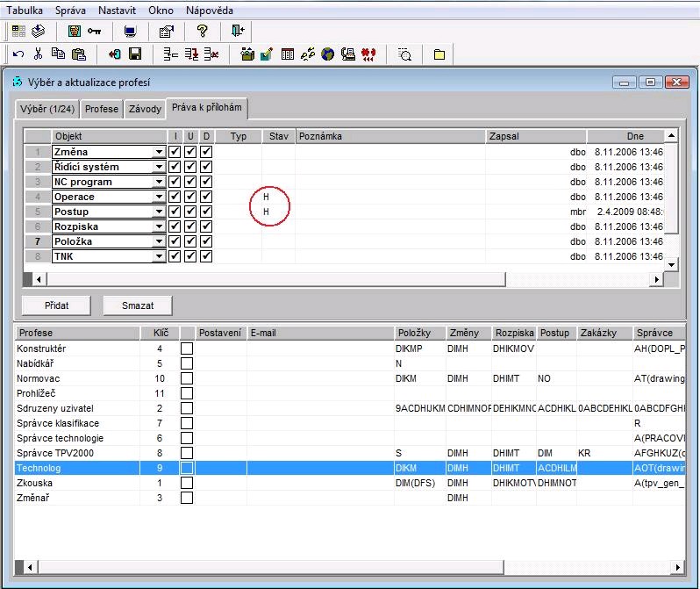
Task: Click the red arrow back icon
Action: 115,54
